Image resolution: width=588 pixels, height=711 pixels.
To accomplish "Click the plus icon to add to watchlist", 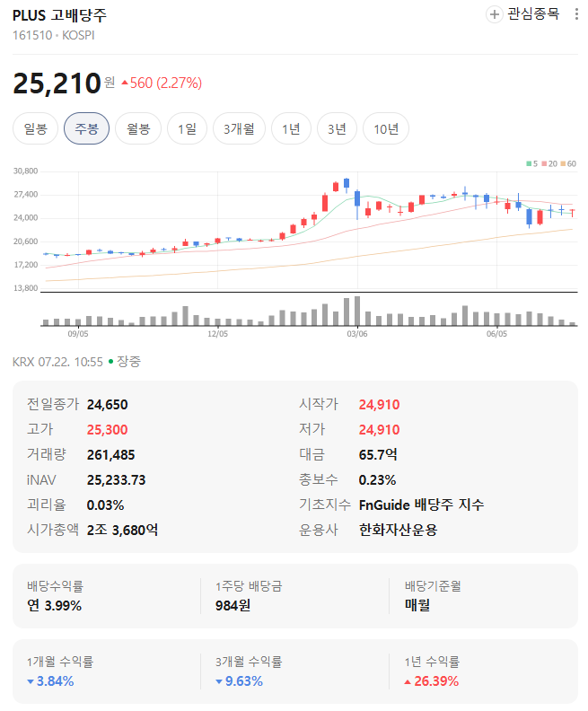I will coord(494,14).
